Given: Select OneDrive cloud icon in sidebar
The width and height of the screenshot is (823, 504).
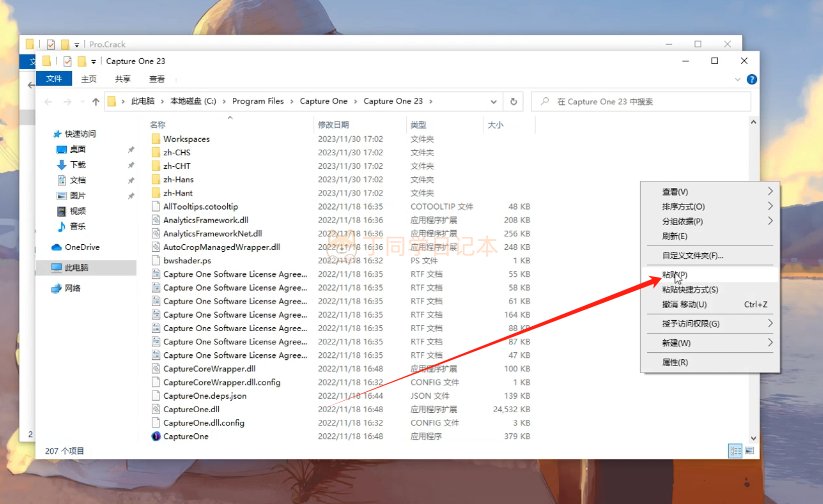Looking at the screenshot, I should point(57,247).
